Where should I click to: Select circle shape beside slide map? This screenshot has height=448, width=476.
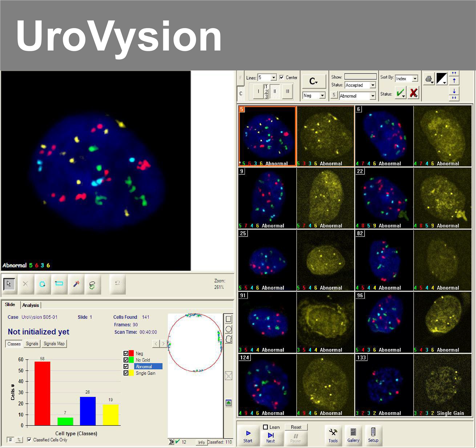click(x=228, y=329)
